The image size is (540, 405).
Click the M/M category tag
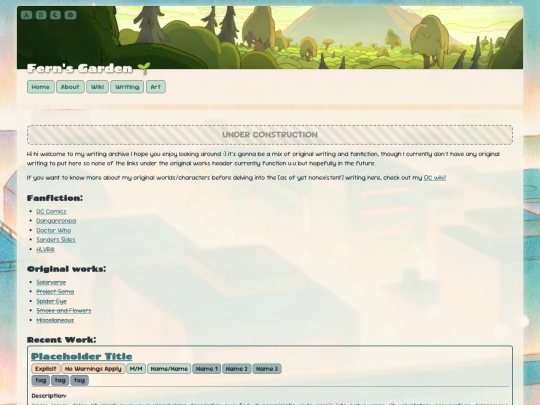coord(136,369)
